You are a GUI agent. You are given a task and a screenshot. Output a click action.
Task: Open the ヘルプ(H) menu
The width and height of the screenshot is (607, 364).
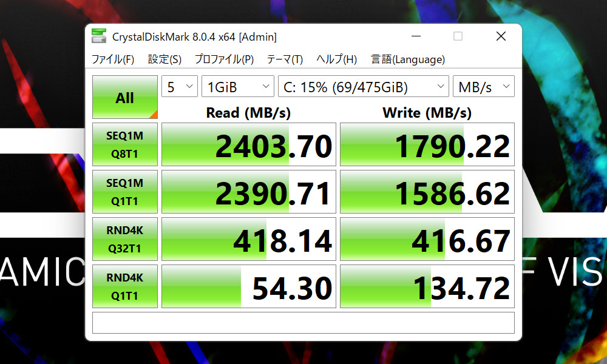click(336, 59)
